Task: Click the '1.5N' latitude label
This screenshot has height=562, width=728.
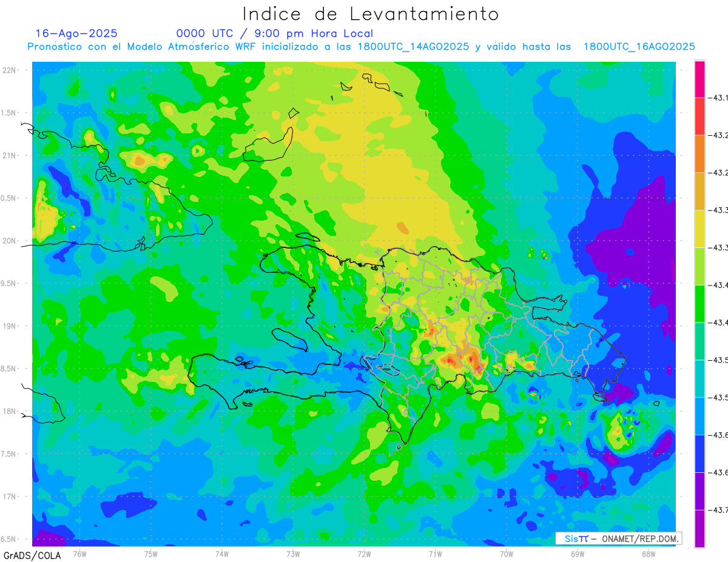Action: click(9, 113)
